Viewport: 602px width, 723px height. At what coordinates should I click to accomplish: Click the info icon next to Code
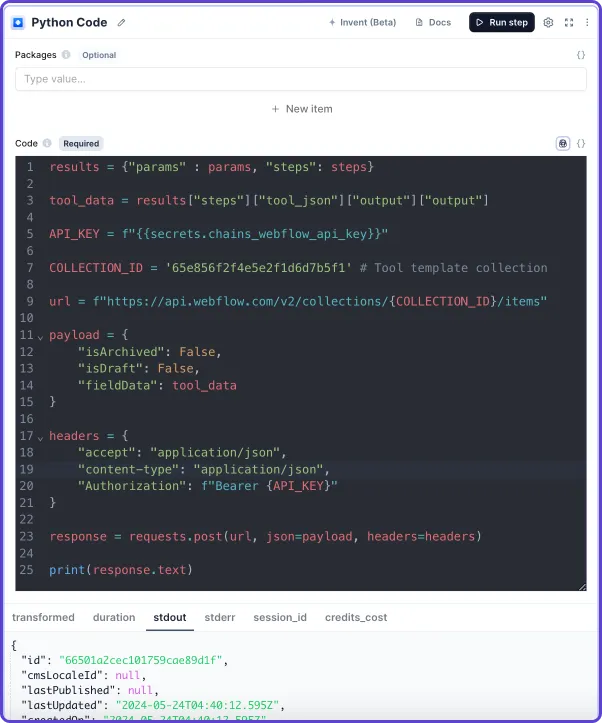47,143
